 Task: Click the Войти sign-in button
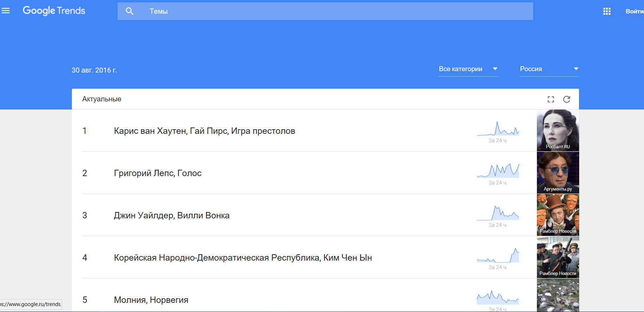click(x=634, y=11)
